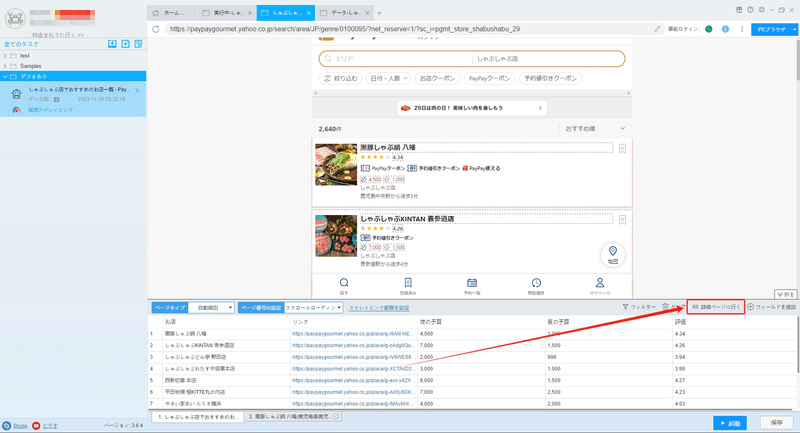The width and height of the screenshot is (800, 433).
Task: Open the 日付・人数 filter dropdown
Action: (x=388, y=79)
